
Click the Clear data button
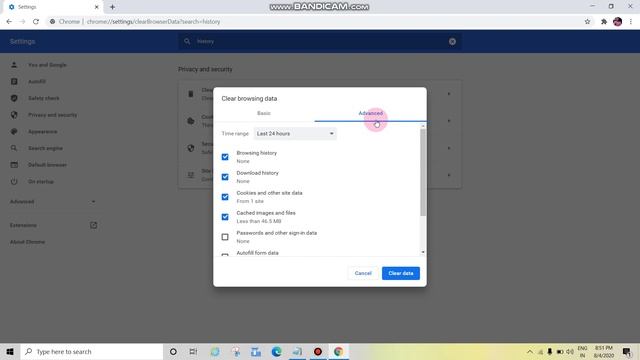tap(401, 273)
